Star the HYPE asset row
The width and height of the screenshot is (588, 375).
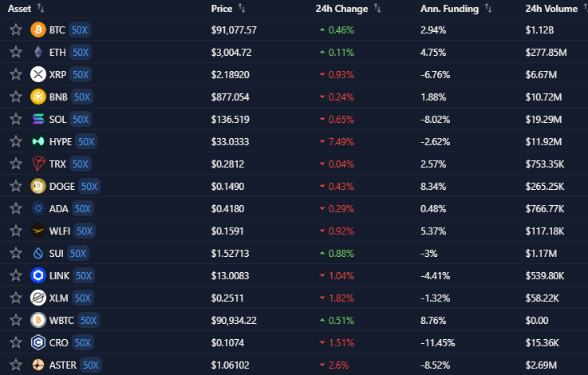[15, 141]
